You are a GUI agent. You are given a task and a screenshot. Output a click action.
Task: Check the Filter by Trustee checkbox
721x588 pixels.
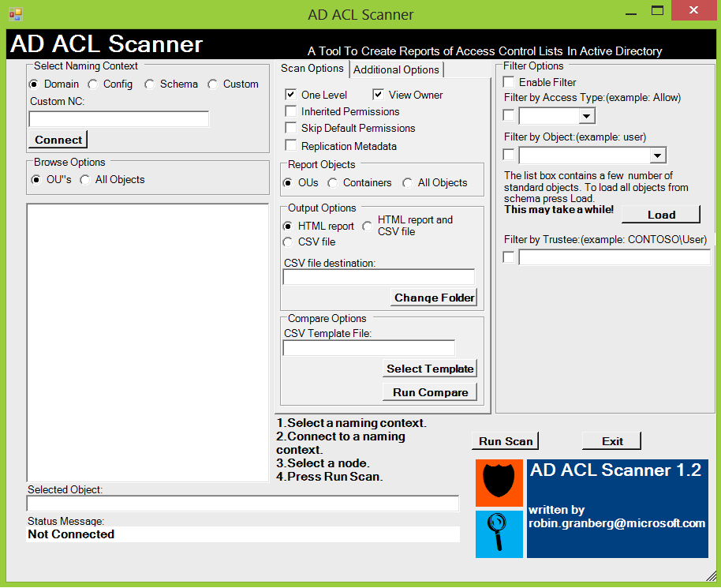509,257
